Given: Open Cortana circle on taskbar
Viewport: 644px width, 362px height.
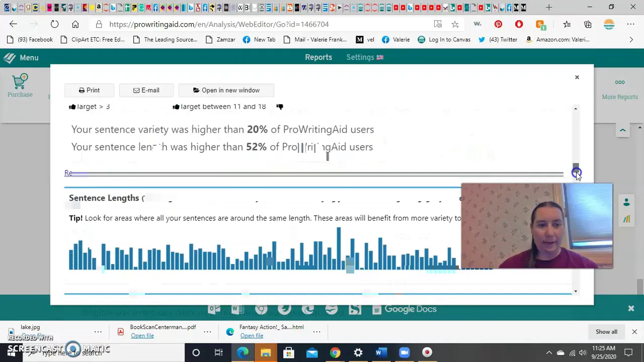Looking at the screenshot, I should 196,352.
